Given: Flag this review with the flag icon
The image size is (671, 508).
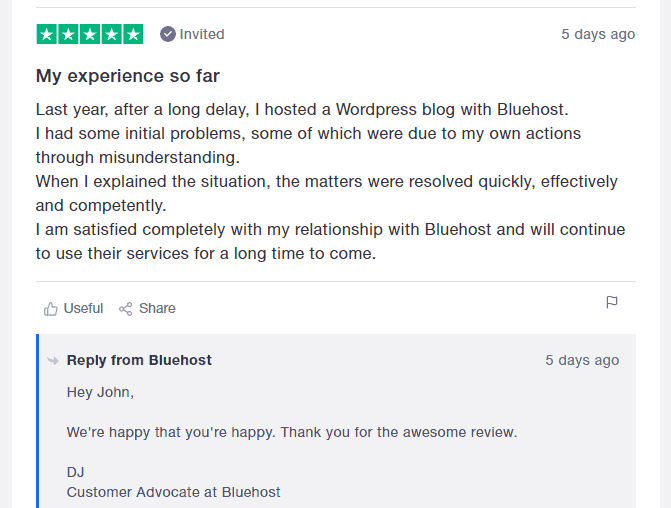Looking at the screenshot, I should [x=612, y=302].
